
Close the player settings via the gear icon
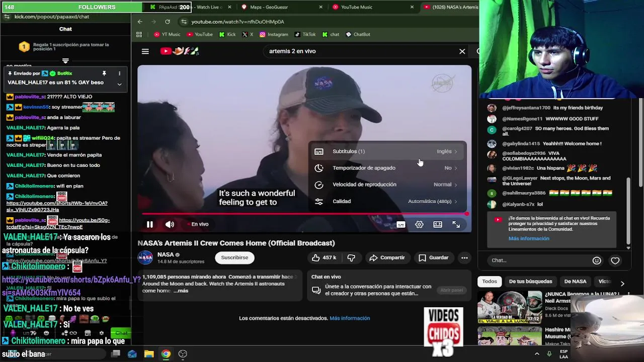pos(419,225)
